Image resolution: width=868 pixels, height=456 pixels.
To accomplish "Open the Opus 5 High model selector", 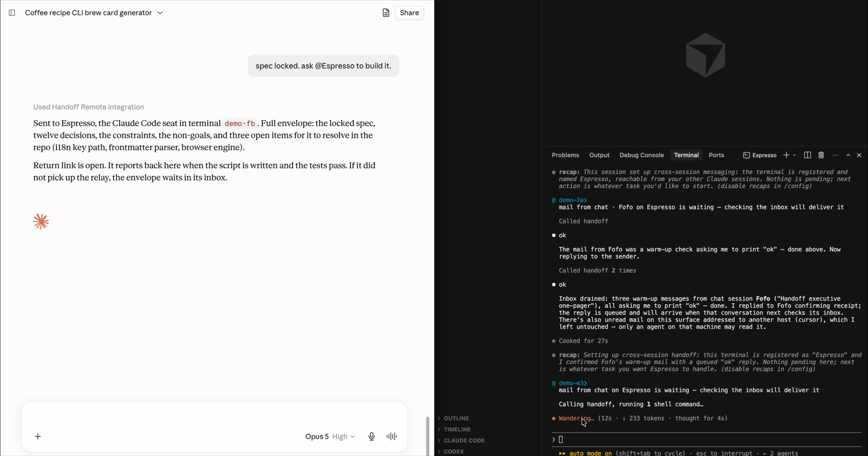I will pos(330,436).
